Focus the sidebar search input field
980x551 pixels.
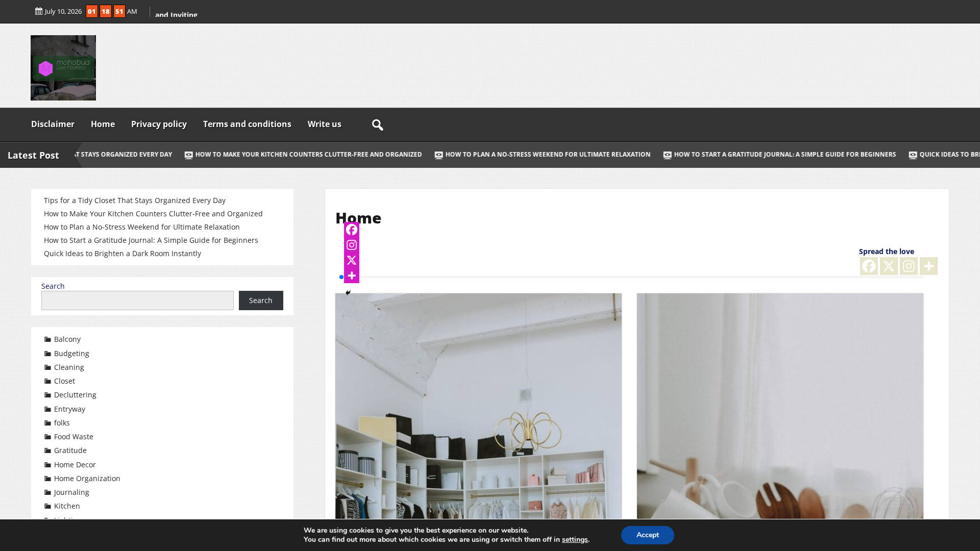pyautogui.click(x=137, y=300)
